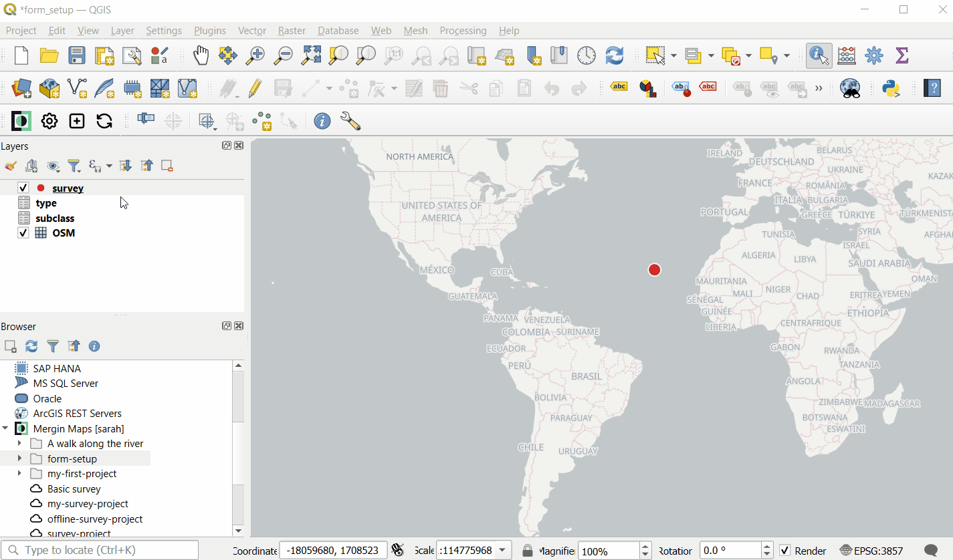Open the Processing toolbox gear icon
The height and width of the screenshot is (560, 953).
pyautogui.click(x=874, y=55)
